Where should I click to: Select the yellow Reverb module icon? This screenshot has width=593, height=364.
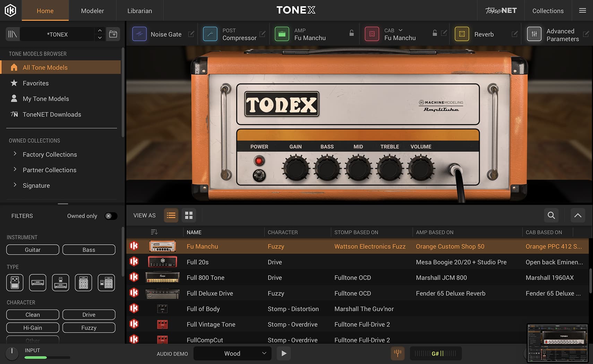point(462,34)
